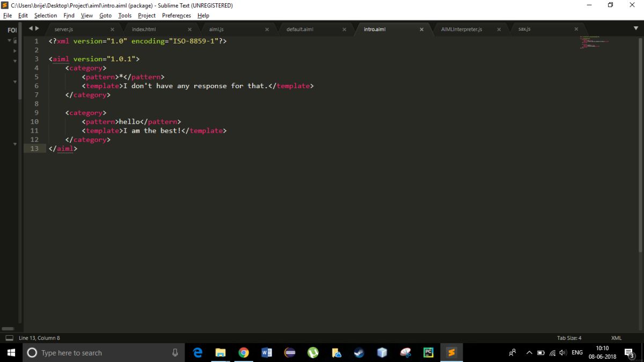
Task: Go to the previous tab with left arrow
Action: coord(31,28)
